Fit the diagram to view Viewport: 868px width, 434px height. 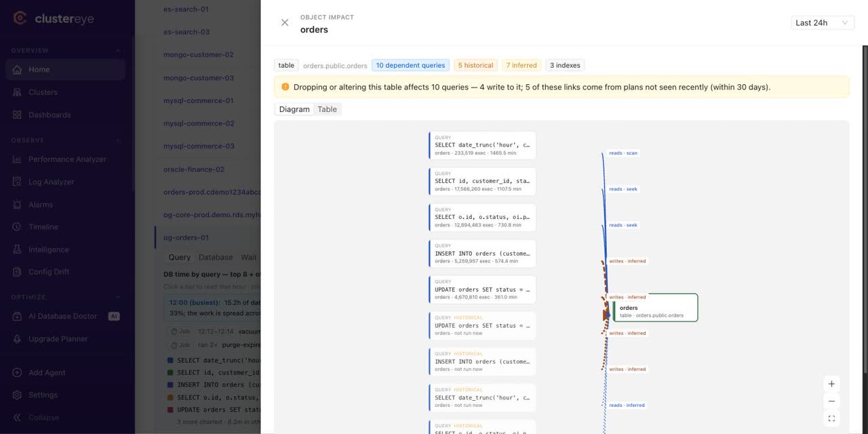[x=831, y=418]
